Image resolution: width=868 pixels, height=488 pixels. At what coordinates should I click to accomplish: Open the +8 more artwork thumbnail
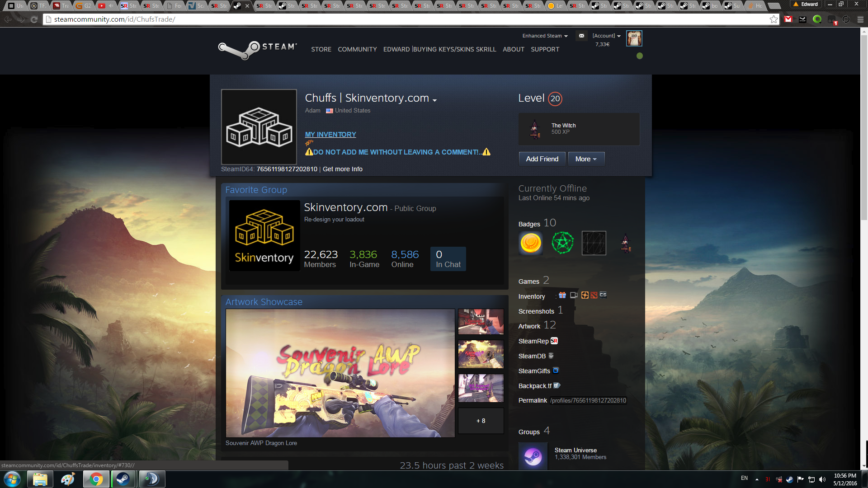point(481,421)
